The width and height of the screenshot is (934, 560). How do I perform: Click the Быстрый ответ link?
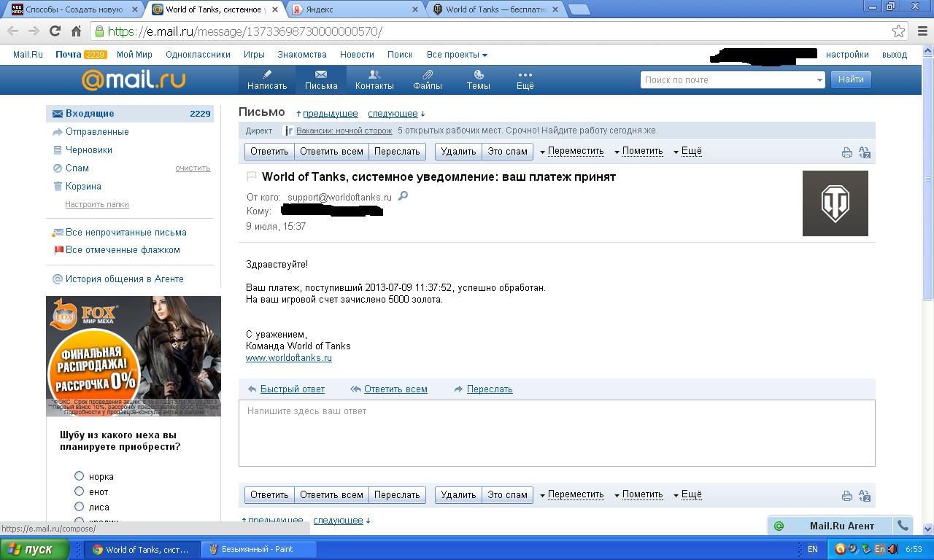tap(293, 389)
